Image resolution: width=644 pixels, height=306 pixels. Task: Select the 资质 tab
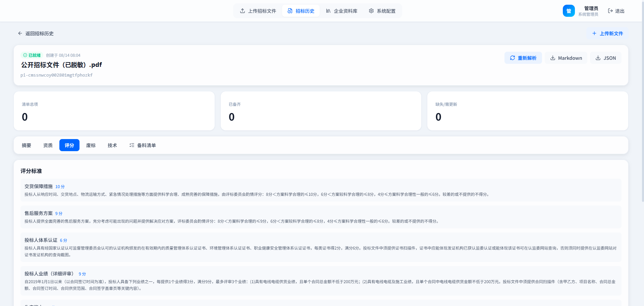click(x=48, y=145)
